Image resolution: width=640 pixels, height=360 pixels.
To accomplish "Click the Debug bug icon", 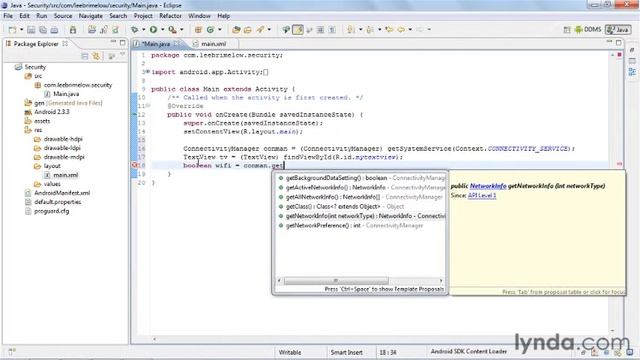I will pyautogui.click(x=134, y=30).
